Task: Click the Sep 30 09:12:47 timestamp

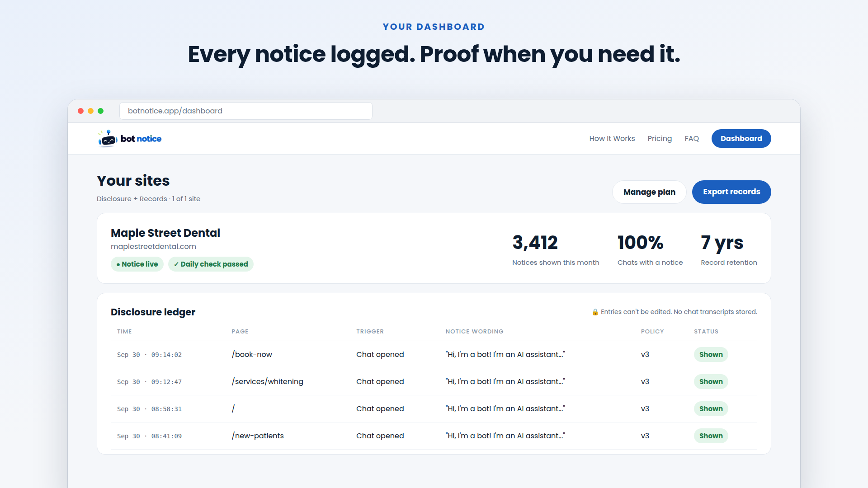Action: tap(149, 382)
